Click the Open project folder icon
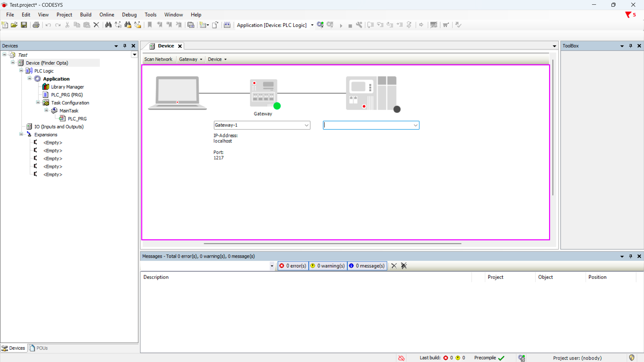Viewport: 644px width, 362px height. (x=14, y=25)
